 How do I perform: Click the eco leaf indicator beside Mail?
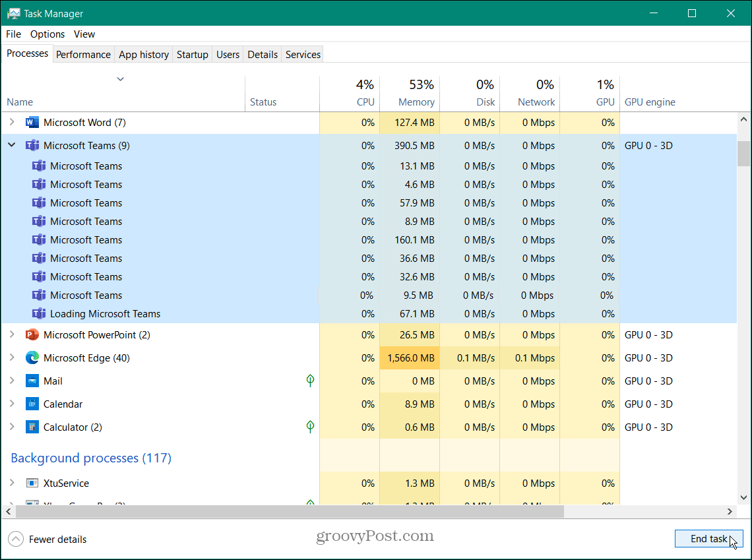[x=310, y=381]
